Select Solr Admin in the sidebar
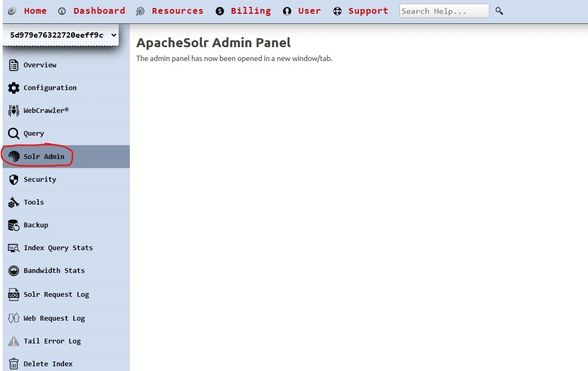The height and width of the screenshot is (371, 588). [x=44, y=157]
